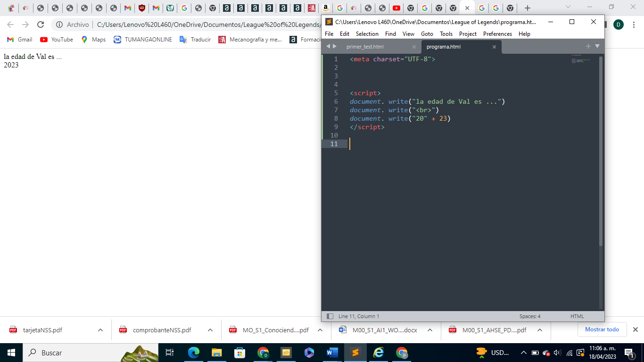Reload the Chrome page
The image size is (644, 362).
click(41, 25)
